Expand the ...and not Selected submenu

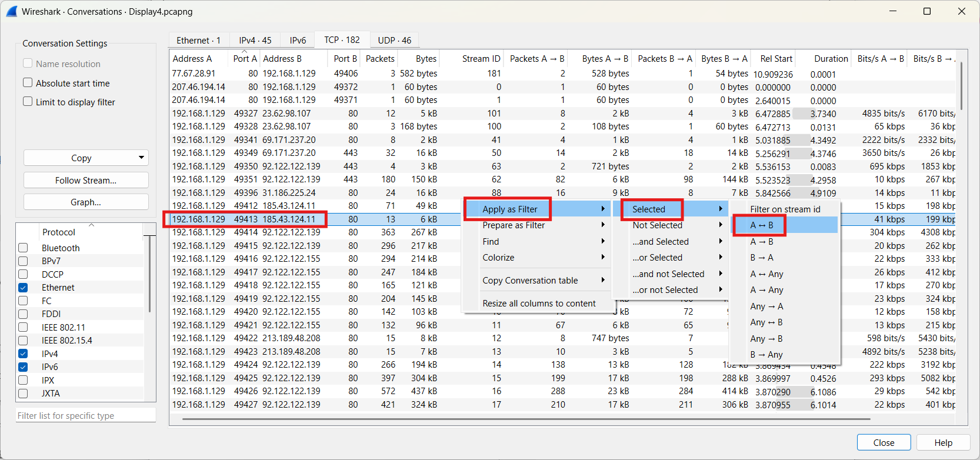(x=671, y=274)
